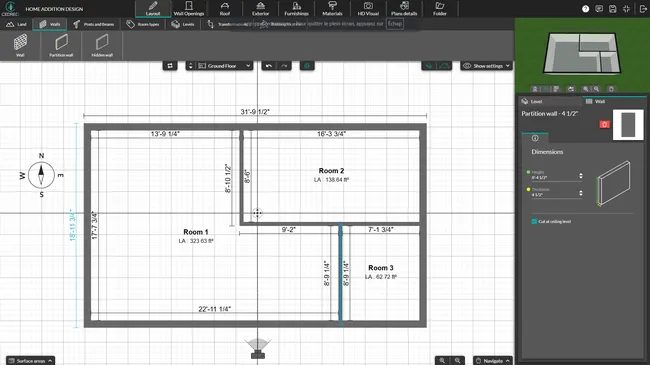Image resolution: width=650 pixels, height=365 pixels.
Task: Zoom in on the 3D preview
Action: (x=585, y=89)
